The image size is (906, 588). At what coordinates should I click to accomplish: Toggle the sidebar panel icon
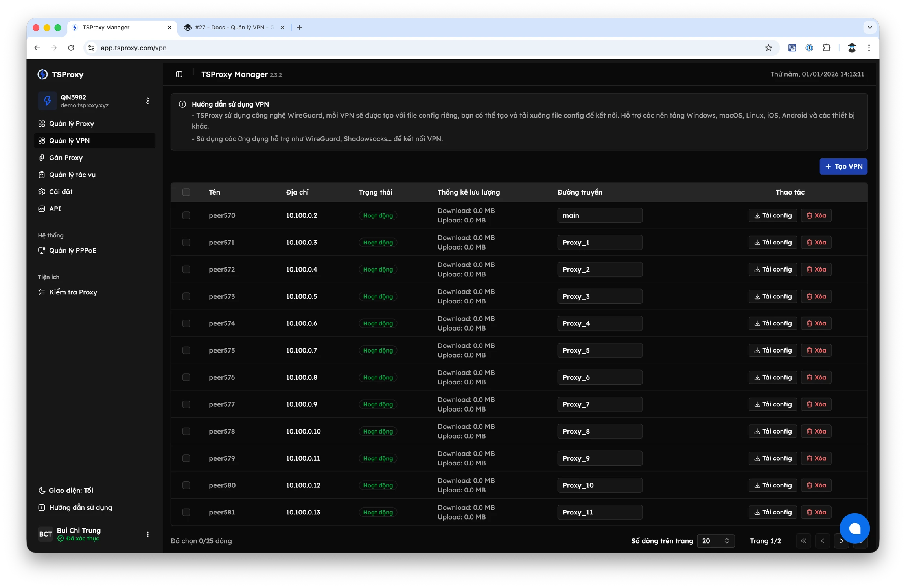pos(179,74)
